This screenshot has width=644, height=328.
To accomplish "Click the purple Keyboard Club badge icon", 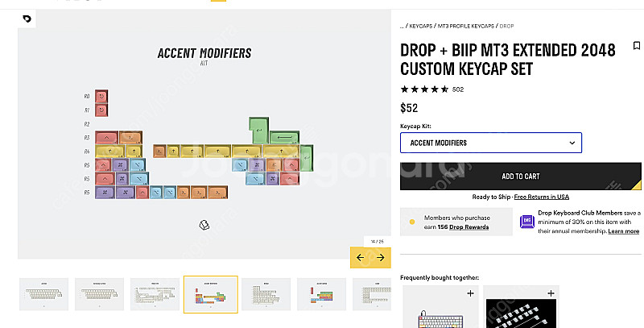I will coord(527,222).
